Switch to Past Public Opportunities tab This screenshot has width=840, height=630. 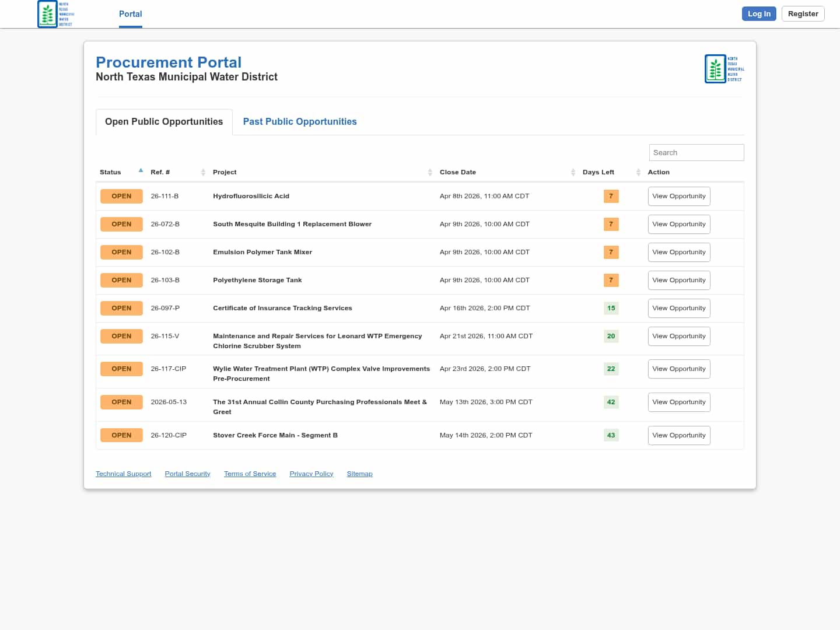tap(299, 122)
